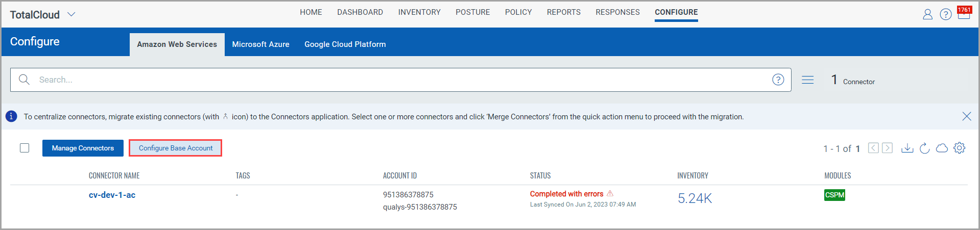Click the Manage Connectors button

point(83,148)
